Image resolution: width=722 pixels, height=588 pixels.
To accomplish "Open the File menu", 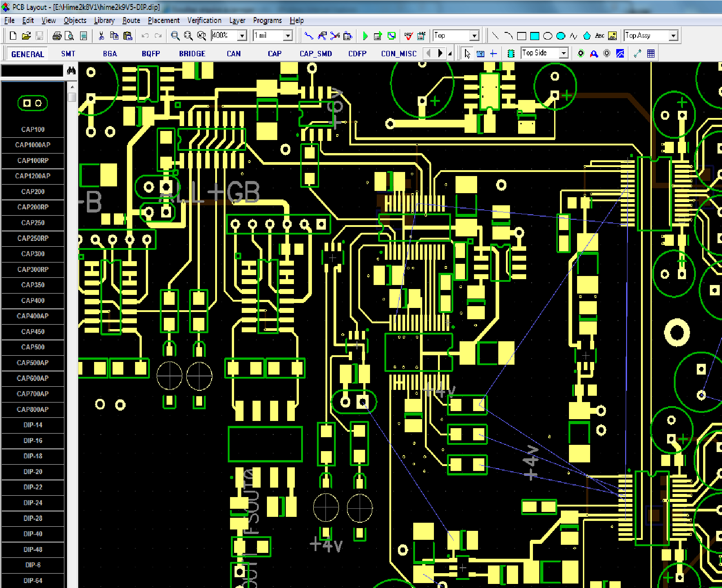I will 9,20.
